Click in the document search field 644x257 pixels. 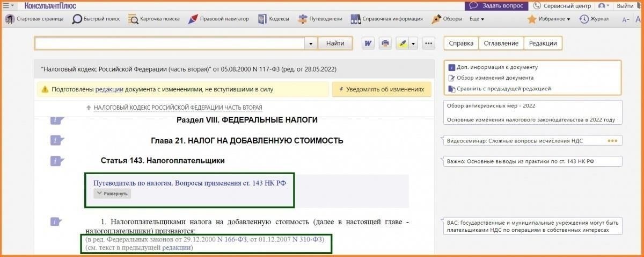[x=170, y=43]
